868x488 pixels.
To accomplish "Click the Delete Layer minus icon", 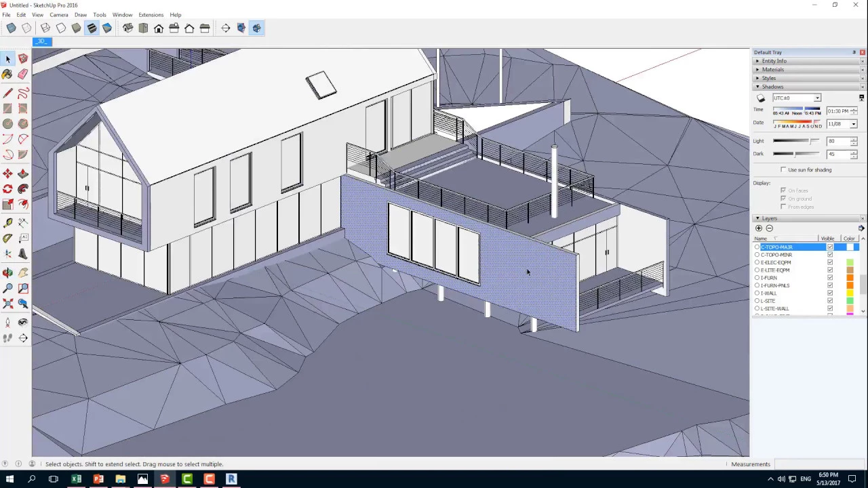I will (x=769, y=228).
